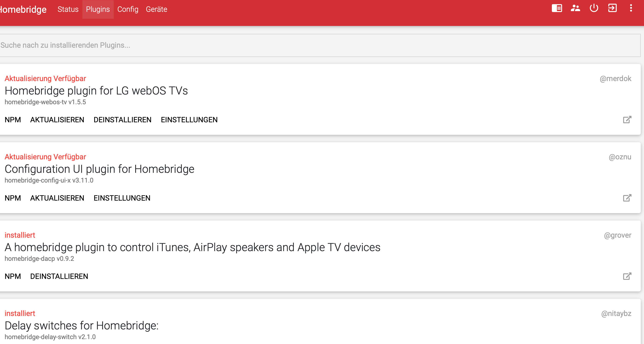
Task: Click NPM link for homebridge-dacp
Action: (x=13, y=276)
